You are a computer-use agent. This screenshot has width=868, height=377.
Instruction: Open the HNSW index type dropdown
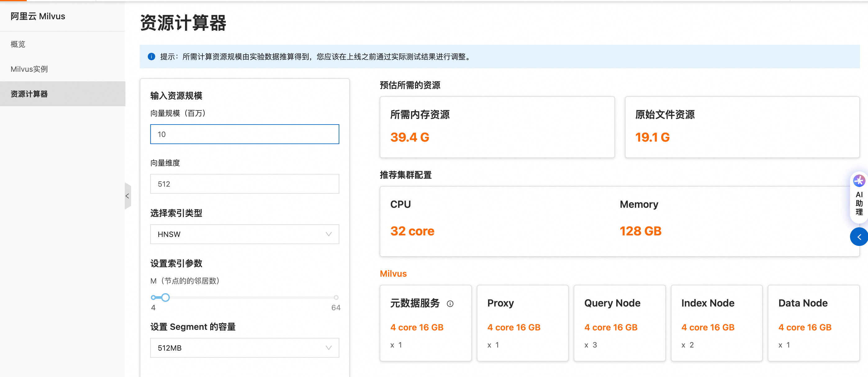[x=244, y=234]
